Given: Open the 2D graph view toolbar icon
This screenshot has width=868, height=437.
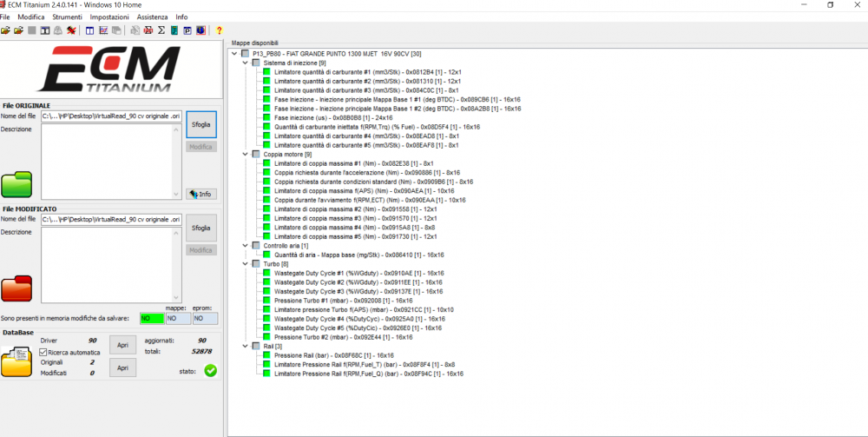Looking at the screenshot, I should 103,30.
